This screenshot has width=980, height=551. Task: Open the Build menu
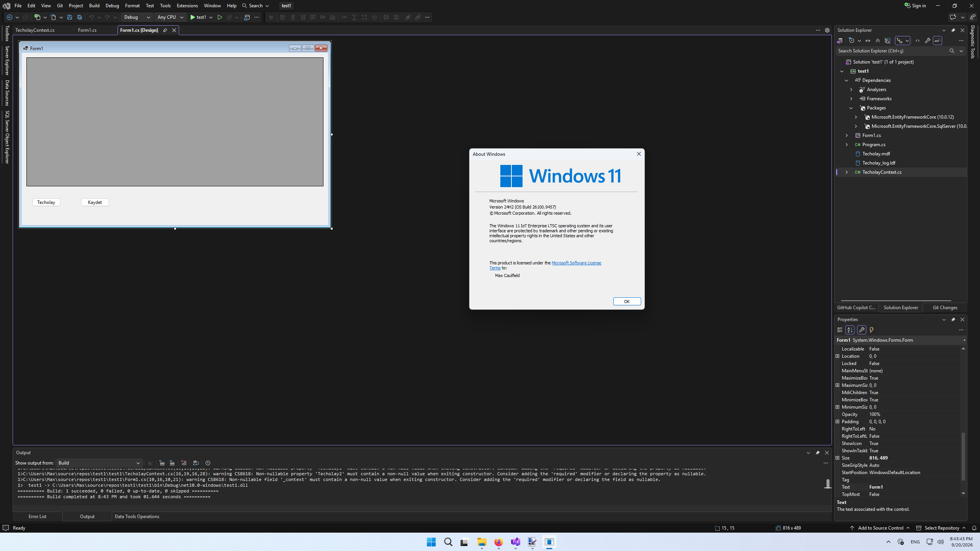click(x=94, y=6)
